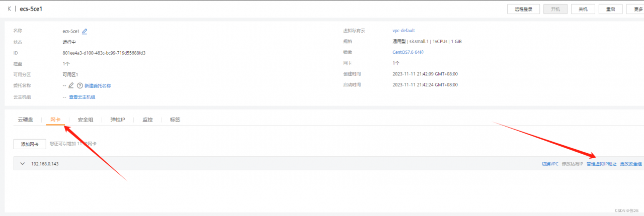
Task: Open the 标签 tab
Action: [x=175, y=120]
